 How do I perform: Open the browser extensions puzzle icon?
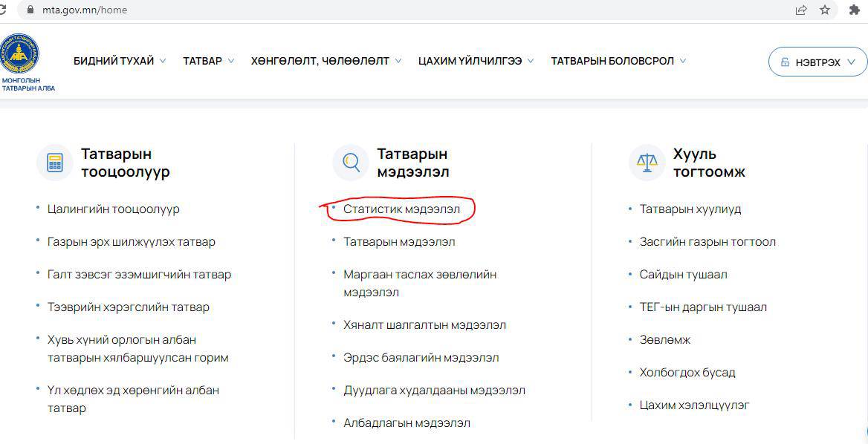pyautogui.click(x=854, y=10)
